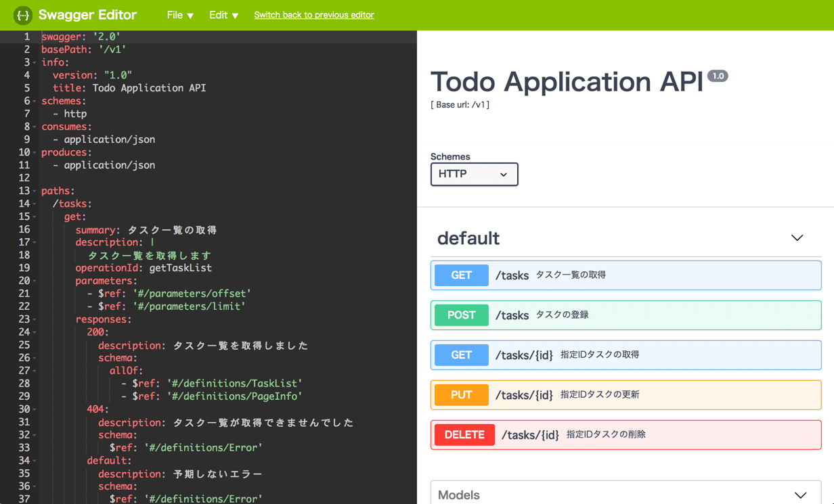
Task: Expand POST /tasks operation row
Action: pyautogui.click(x=625, y=315)
